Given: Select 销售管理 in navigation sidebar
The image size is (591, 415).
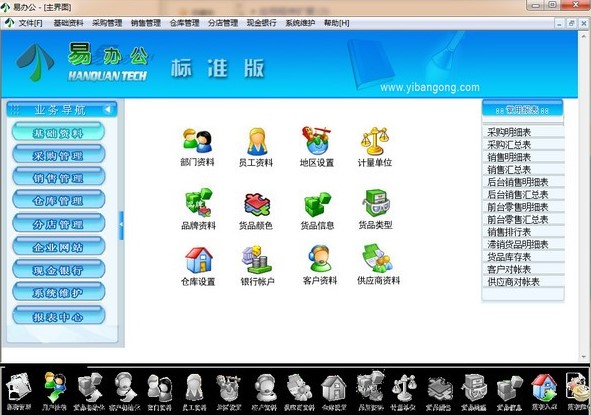Looking at the screenshot, I should (x=58, y=177).
